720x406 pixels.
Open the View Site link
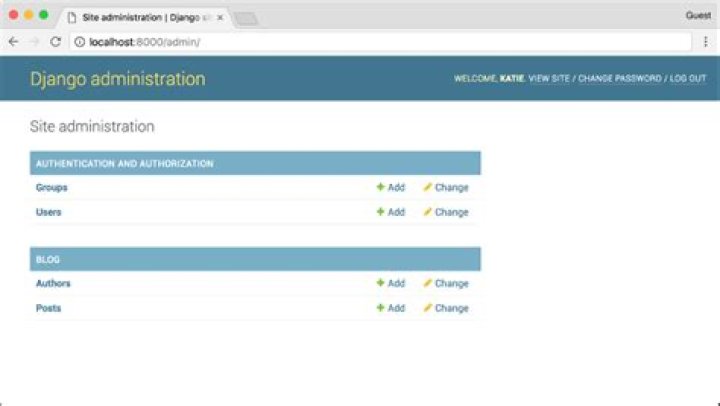[549, 79]
